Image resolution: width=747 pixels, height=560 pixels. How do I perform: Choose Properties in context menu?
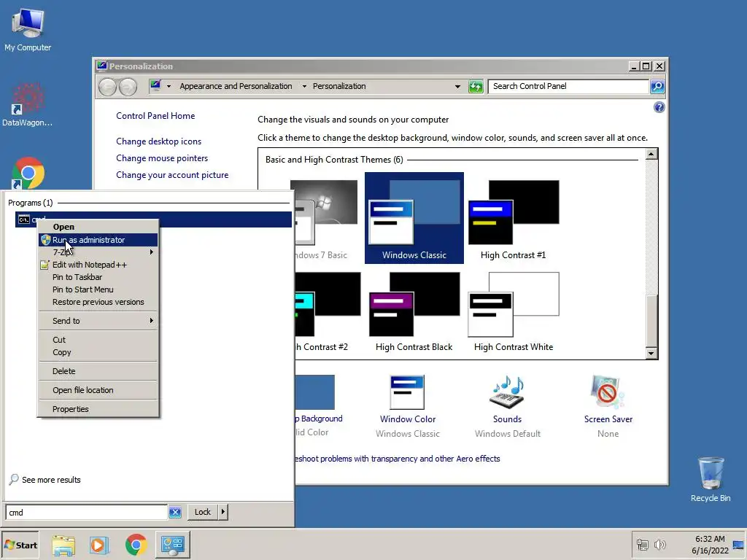[x=98, y=409]
